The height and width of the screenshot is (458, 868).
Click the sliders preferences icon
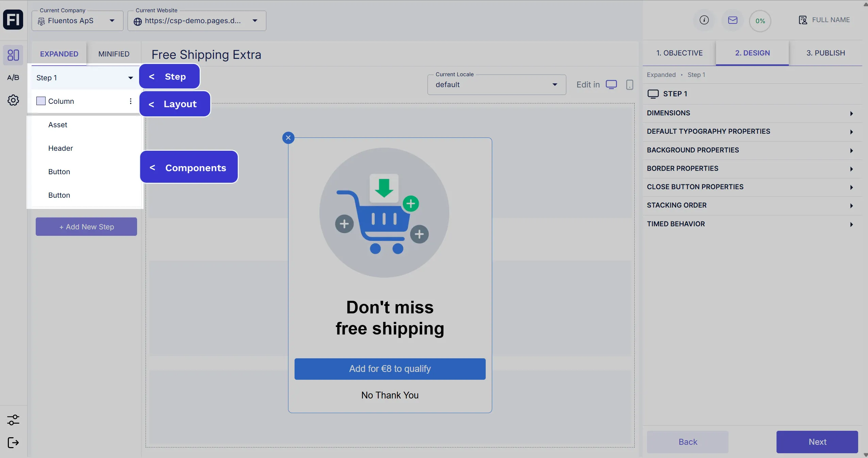coord(13,420)
